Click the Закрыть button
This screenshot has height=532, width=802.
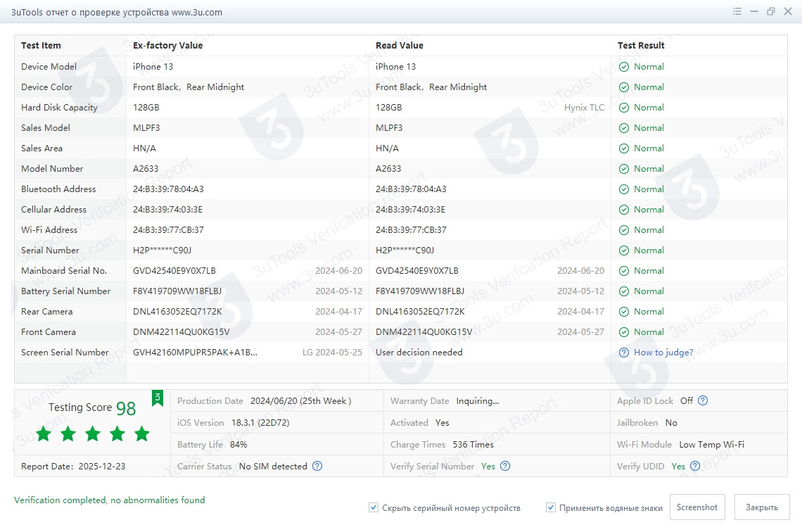(761, 507)
